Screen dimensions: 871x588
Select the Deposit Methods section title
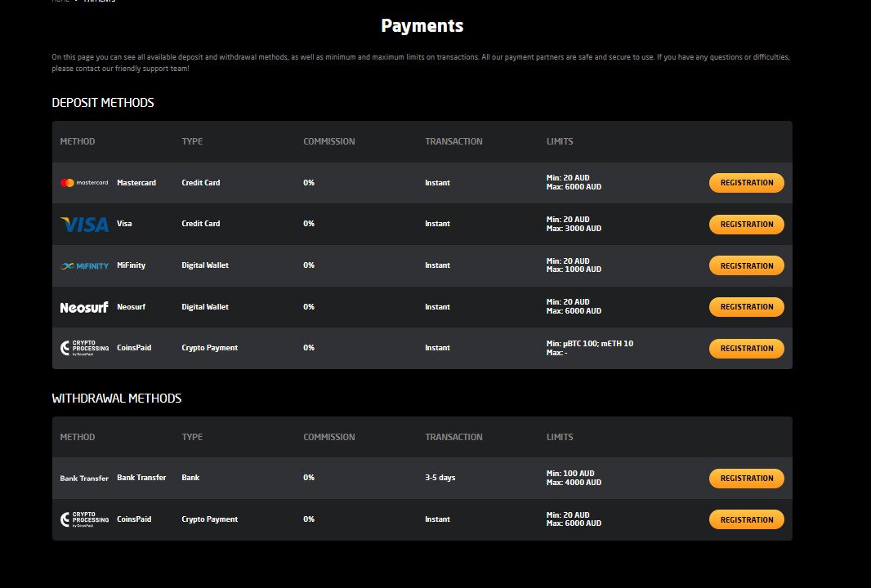[103, 103]
